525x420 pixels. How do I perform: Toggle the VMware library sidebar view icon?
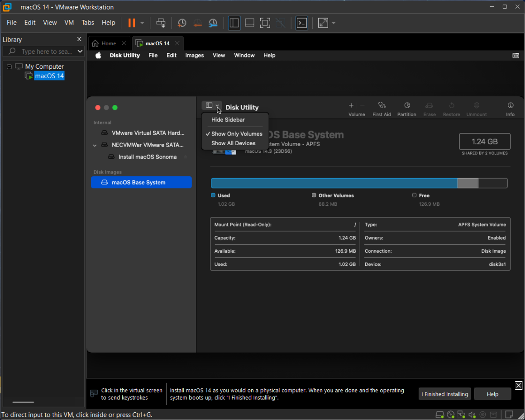tap(234, 23)
